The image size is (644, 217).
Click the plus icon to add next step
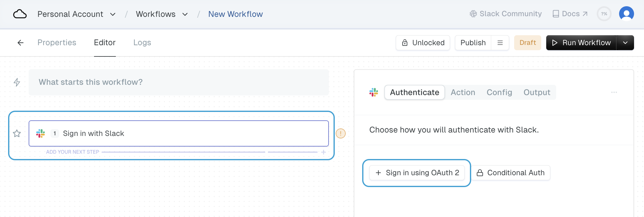pyautogui.click(x=324, y=152)
